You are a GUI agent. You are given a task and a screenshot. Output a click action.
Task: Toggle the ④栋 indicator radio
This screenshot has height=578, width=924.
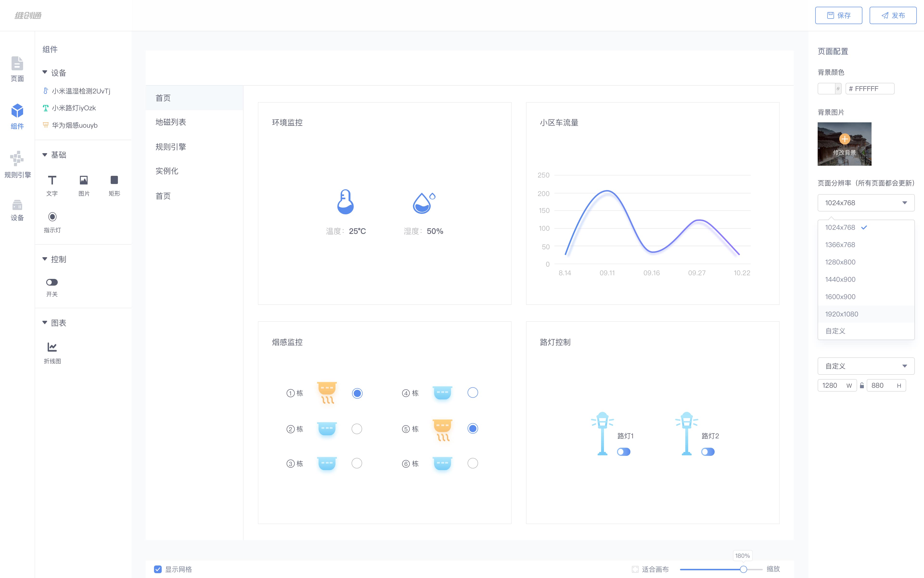point(473,393)
